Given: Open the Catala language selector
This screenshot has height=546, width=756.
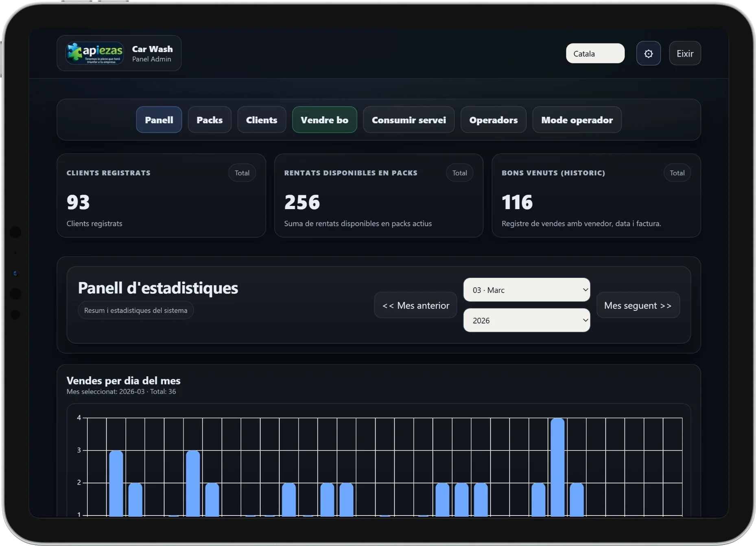Looking at the screenshot, I should 595,53.
